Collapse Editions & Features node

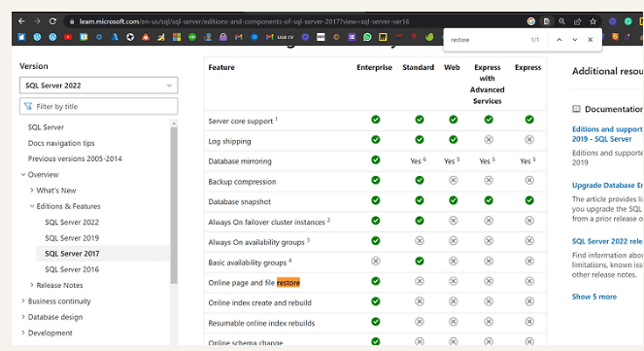(32, 206)
